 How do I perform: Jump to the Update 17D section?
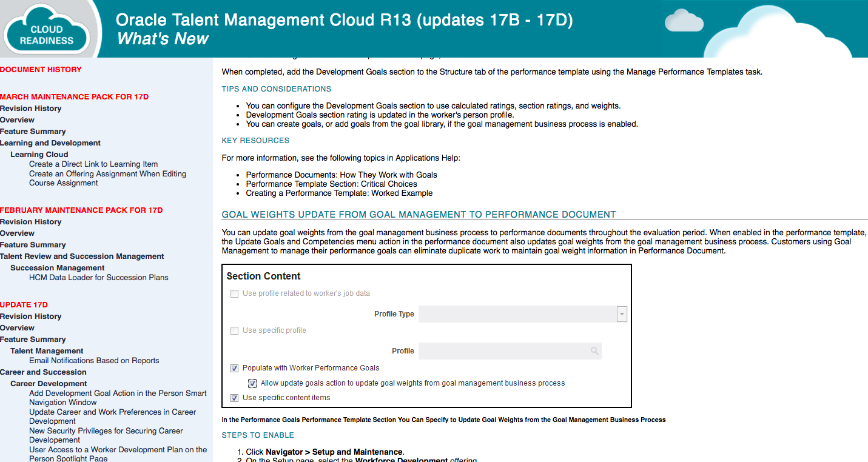(x=24, y=305)
